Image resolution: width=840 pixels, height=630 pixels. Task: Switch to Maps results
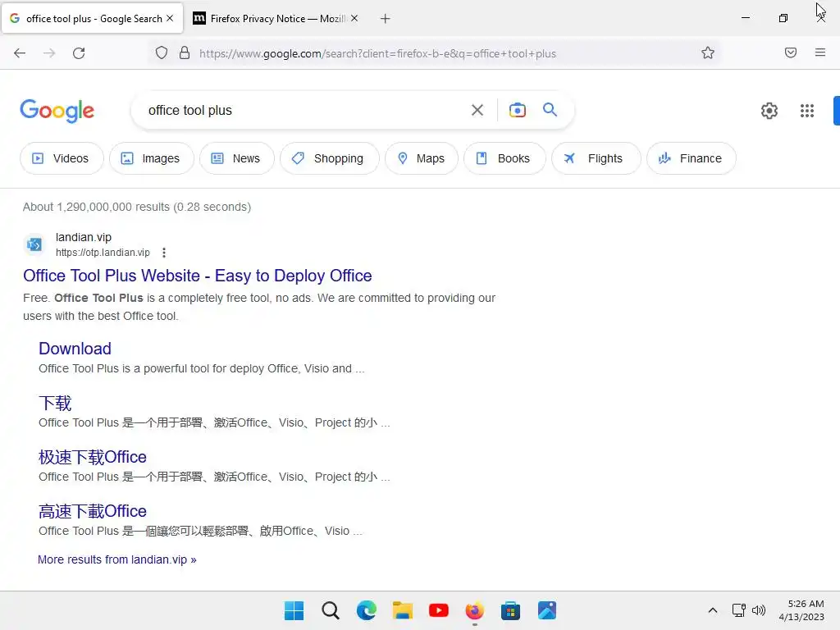(422, 158)
